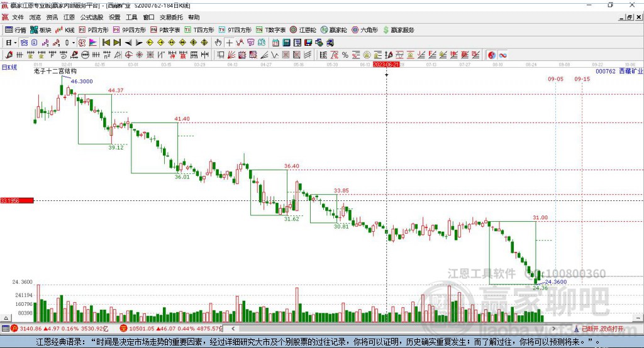Image resolution: width=644 pixels, height=348 pixels.
Task: Select the gold 金 circle tool
Action: (367, 55)
